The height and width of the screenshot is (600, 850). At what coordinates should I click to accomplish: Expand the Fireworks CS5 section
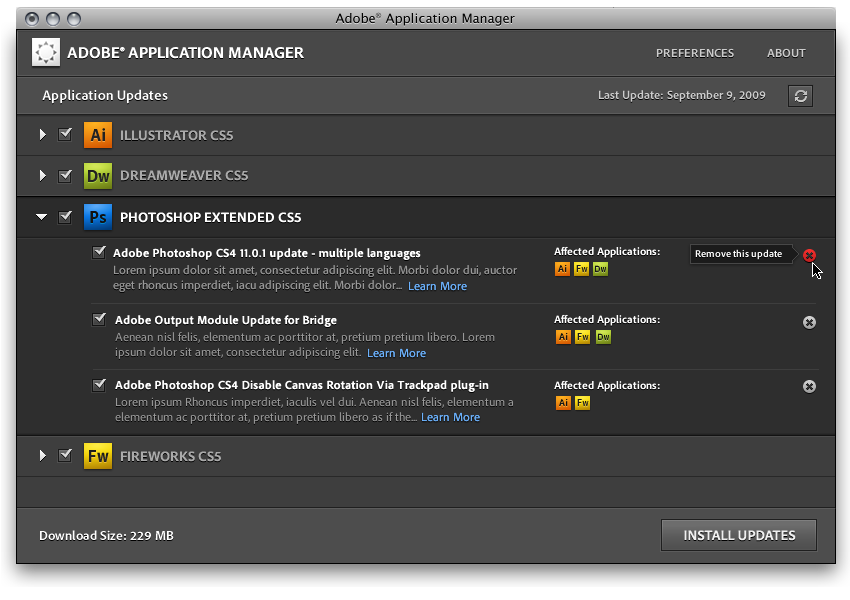42,456
